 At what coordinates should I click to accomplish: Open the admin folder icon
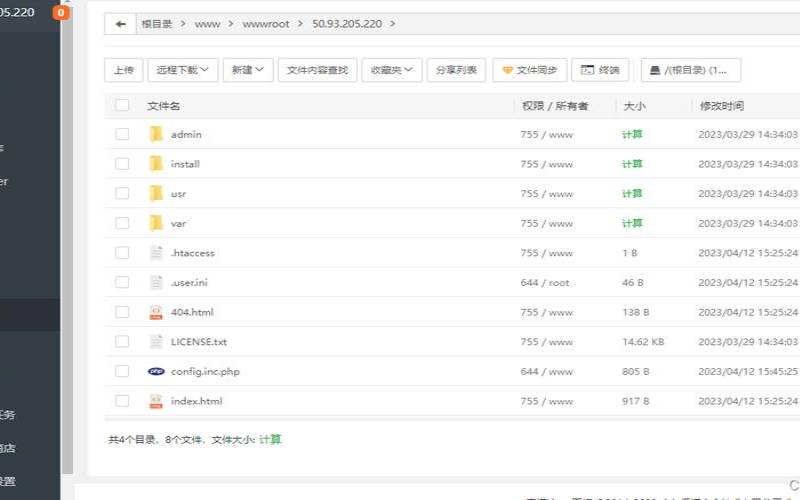pos(156,134)
